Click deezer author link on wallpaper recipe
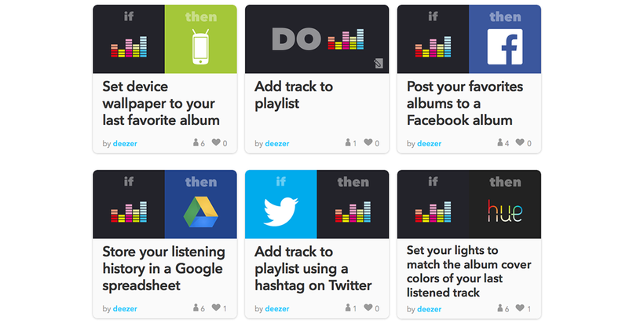Image resolution: width=644 pixels, height=324 pixels. (125, 143)
